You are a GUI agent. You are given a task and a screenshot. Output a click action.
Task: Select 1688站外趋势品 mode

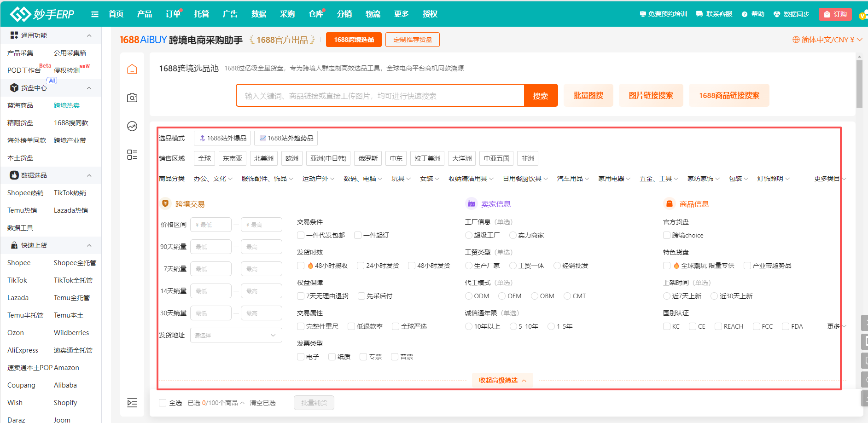(x=286, y=138)
